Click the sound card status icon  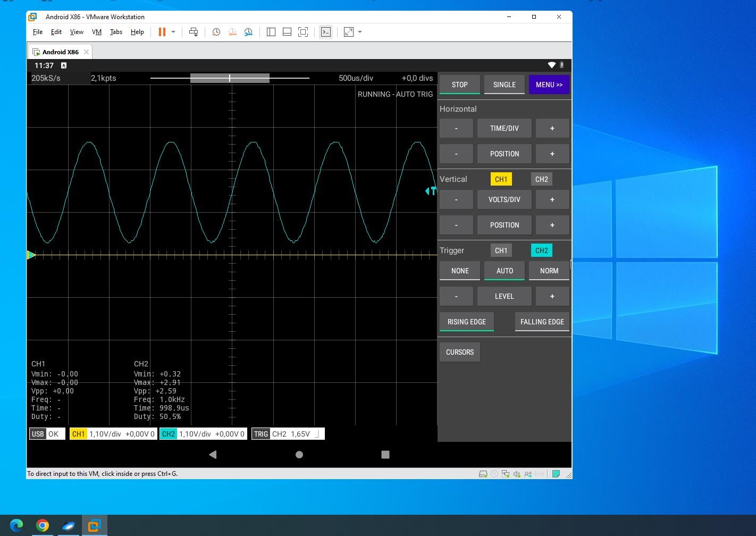pos(517,474)
